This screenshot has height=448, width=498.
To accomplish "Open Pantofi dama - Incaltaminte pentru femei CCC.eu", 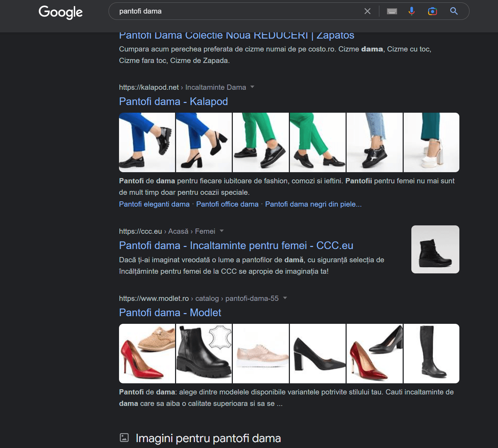I will click(236, 246).
